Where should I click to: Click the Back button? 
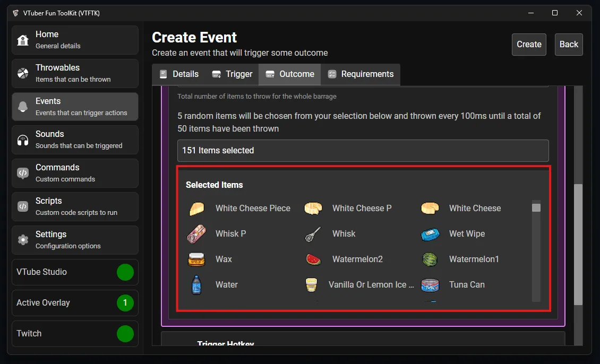point(569,45)
